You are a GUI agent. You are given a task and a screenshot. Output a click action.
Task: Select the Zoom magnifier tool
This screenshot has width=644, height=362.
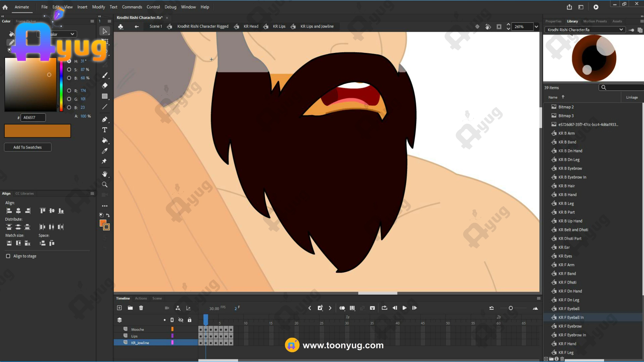coord(105,185)
